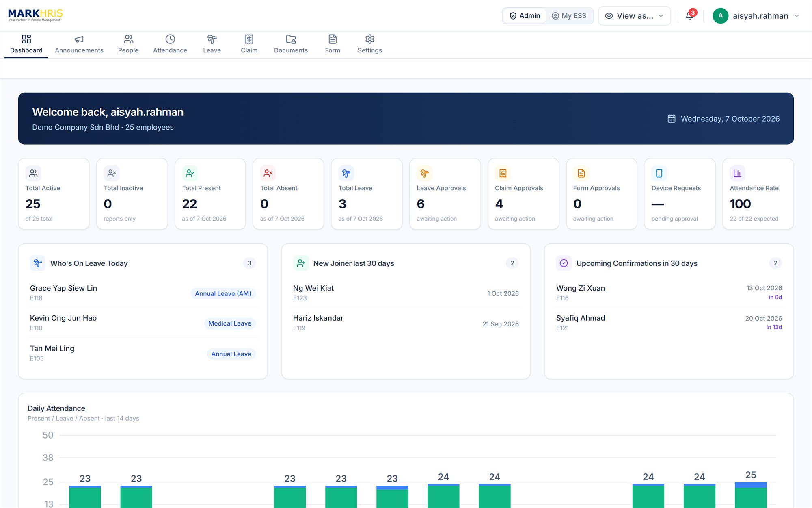
Task: Click the 21 Sep 2026 join date
Action: tap(501, 324)
